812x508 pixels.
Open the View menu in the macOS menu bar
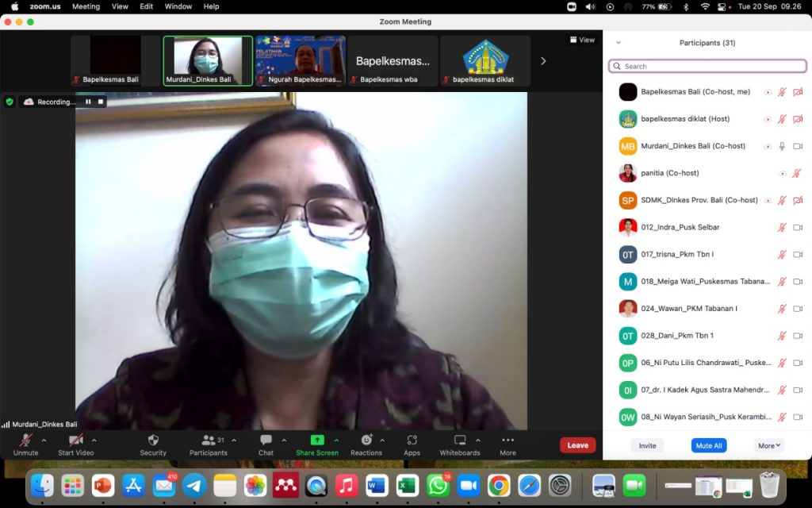pyautogui.click(x=120, y=6)
